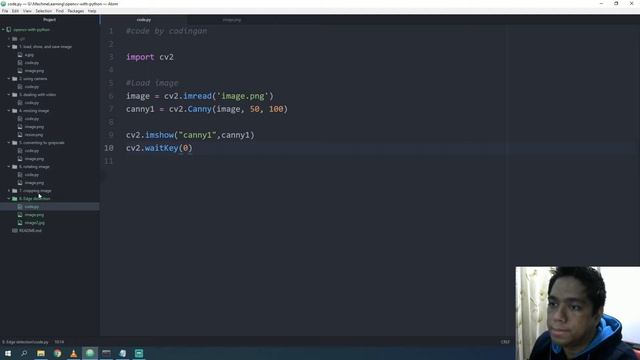Collapse the '4. resizing image' folder chevron
The height and width of the screenshot is (360, 640).
coord(9,111)
